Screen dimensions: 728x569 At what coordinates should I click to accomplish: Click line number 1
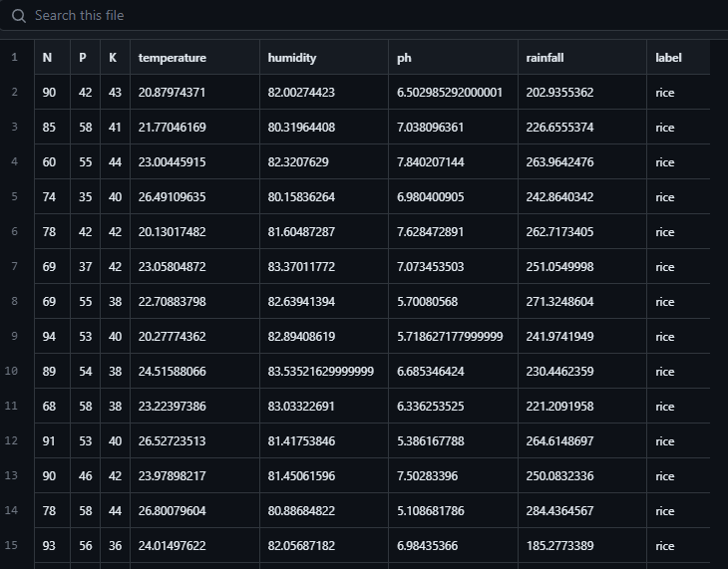point(14,57)
